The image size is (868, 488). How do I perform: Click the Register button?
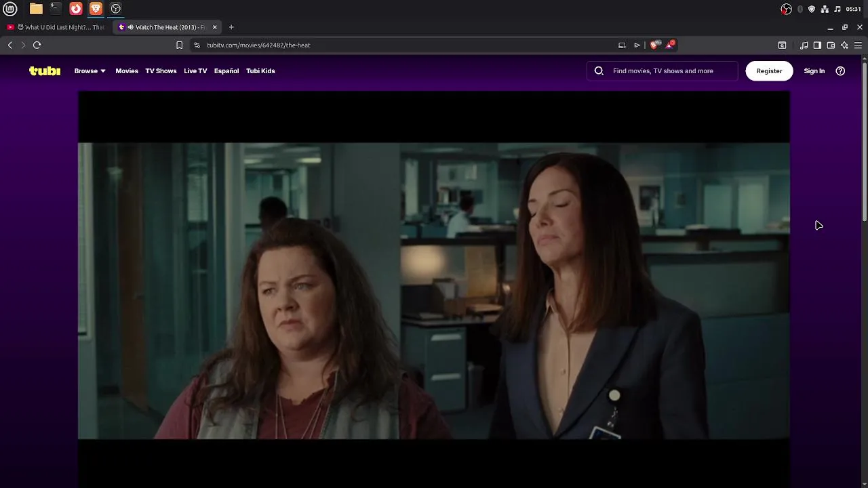(769, 70)
